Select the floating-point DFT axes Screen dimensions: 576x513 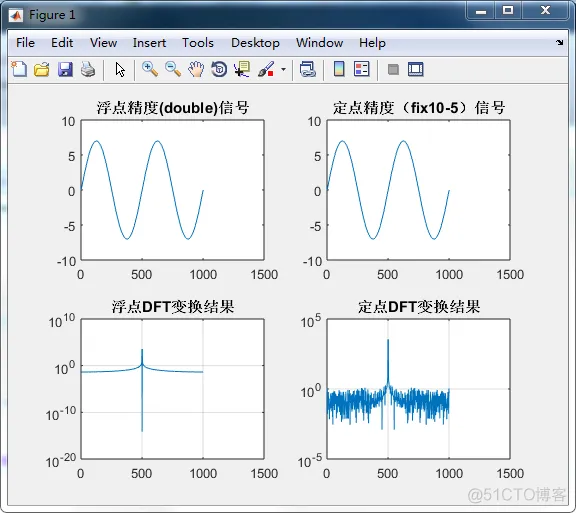(x=172, y=389)
